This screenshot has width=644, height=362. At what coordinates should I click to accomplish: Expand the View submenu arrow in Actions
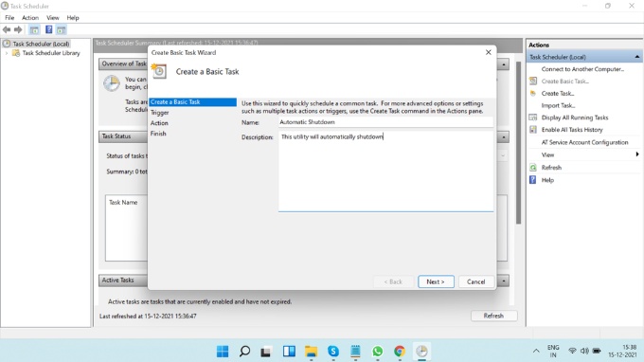tap(637, 154)
